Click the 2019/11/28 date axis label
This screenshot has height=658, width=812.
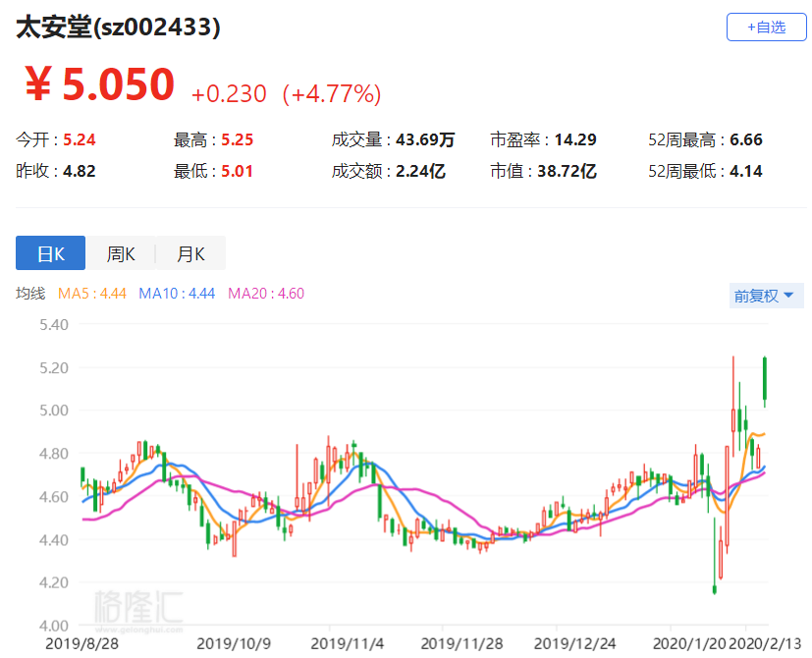tap(461, 644)
